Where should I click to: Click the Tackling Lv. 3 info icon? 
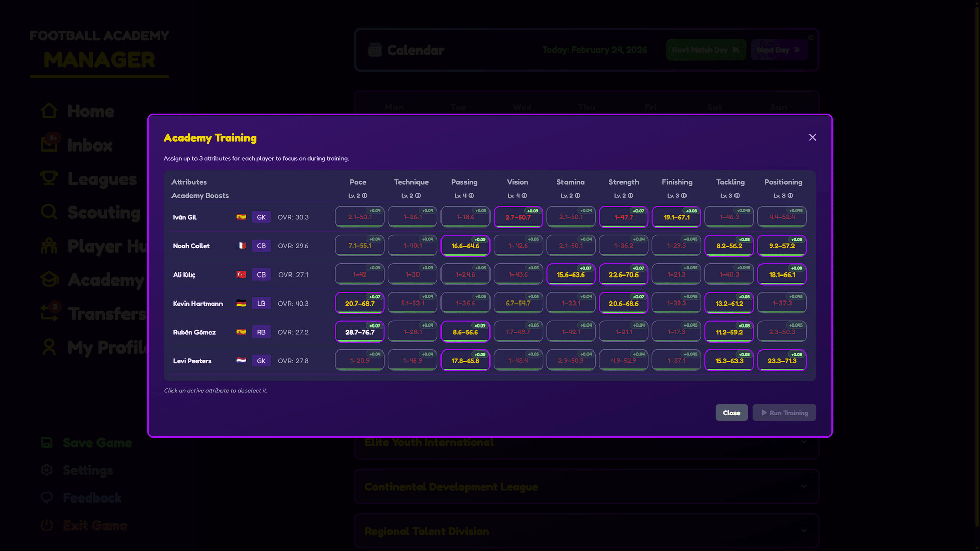tap(737, 196)
